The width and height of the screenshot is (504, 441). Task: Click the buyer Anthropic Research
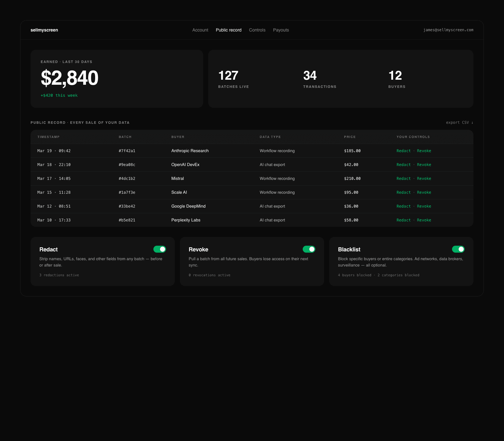coord(190,151)
